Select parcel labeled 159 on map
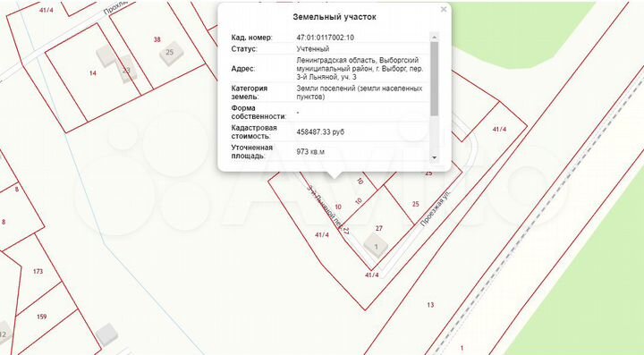 coord(41,317)
